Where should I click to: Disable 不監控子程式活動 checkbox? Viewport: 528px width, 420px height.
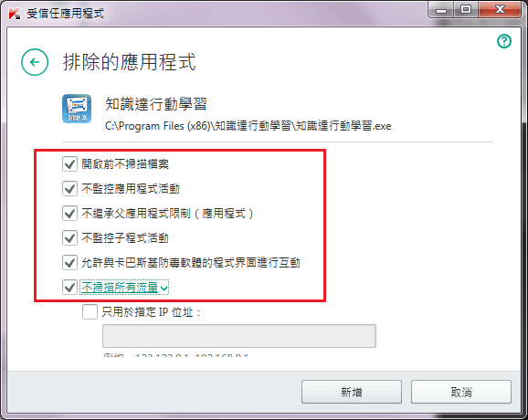coord(69,238)
